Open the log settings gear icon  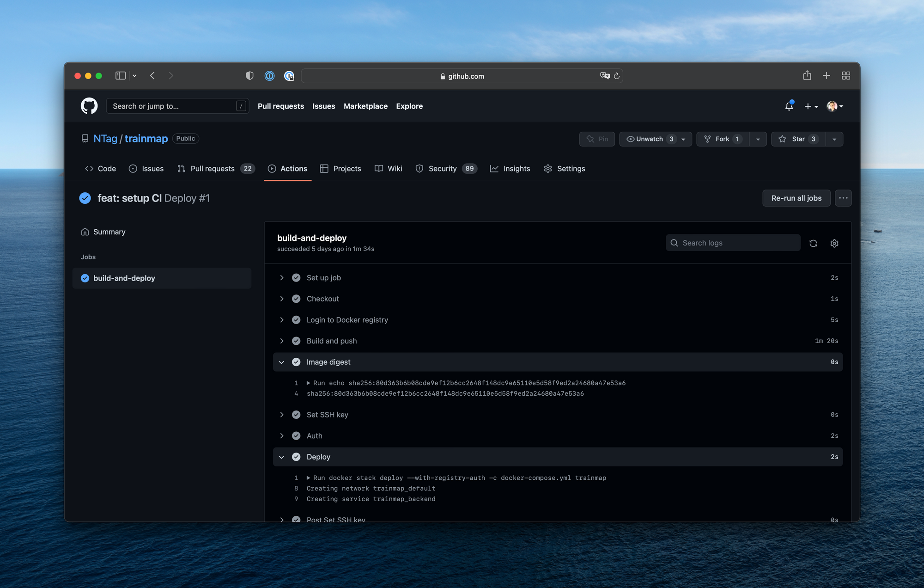click(x=834, y=243)
